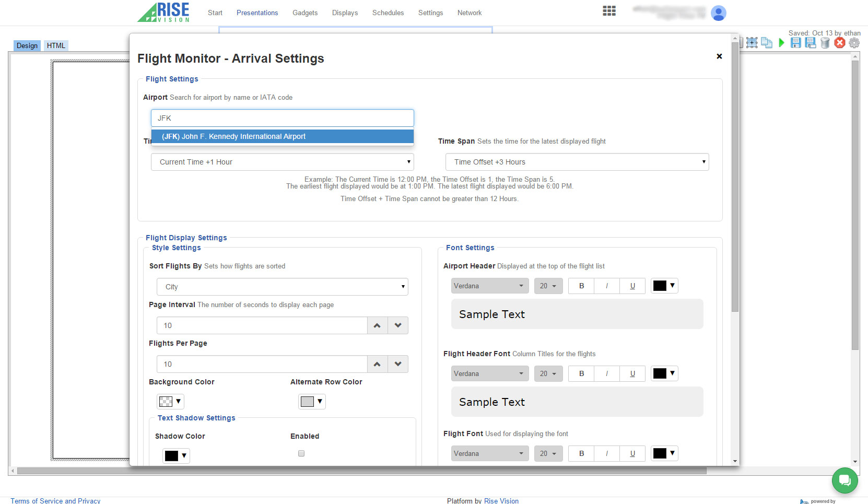Open the Settings menu item

[x=430, y=13]
